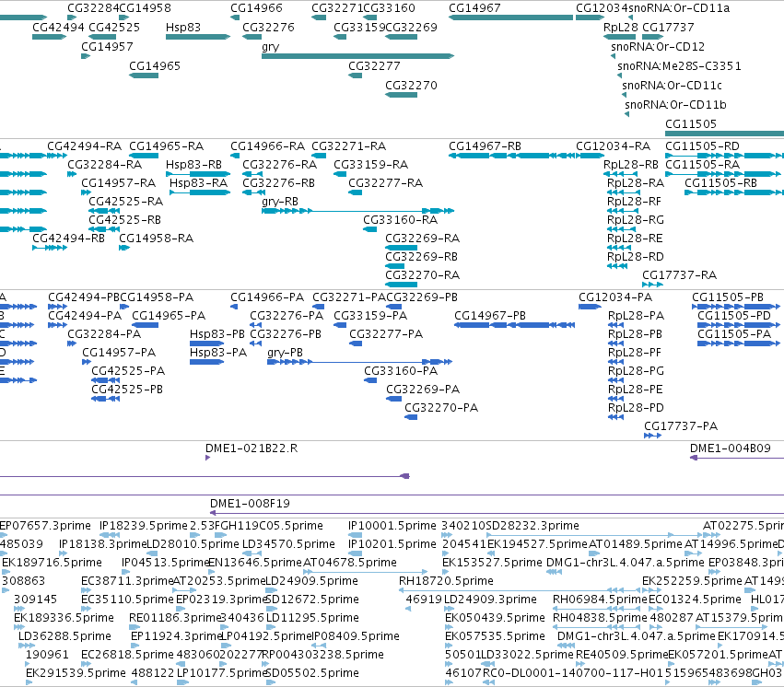This screenshot has width=784, height=687.
Task: Select the CG11505 gene label
Action: [691, 124]
